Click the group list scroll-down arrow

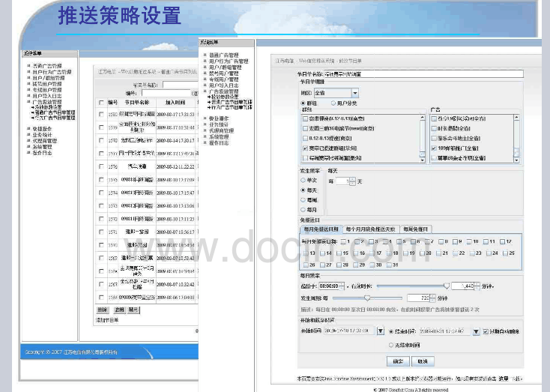coord(423,160)
